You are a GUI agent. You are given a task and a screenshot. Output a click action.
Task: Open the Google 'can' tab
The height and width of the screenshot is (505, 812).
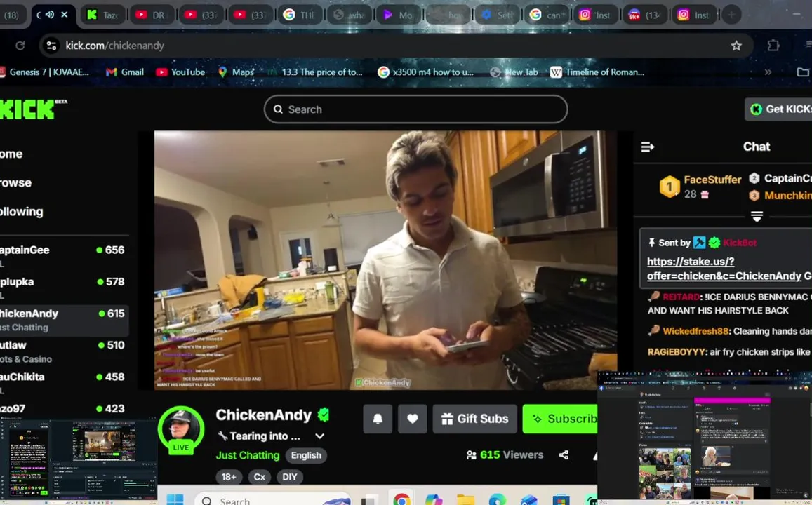[547, 15]
